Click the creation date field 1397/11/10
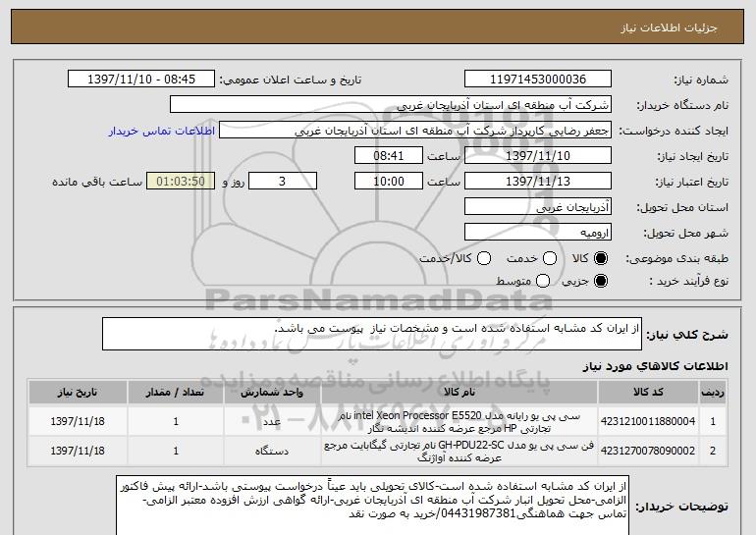Viewport: 756px width, 535px height. (538, 156)
